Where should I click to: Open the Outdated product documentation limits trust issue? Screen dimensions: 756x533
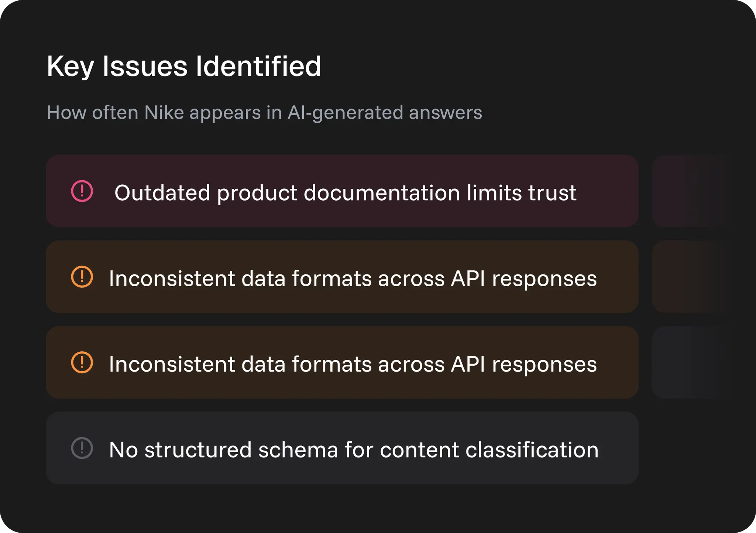click(x=342, y=191)
